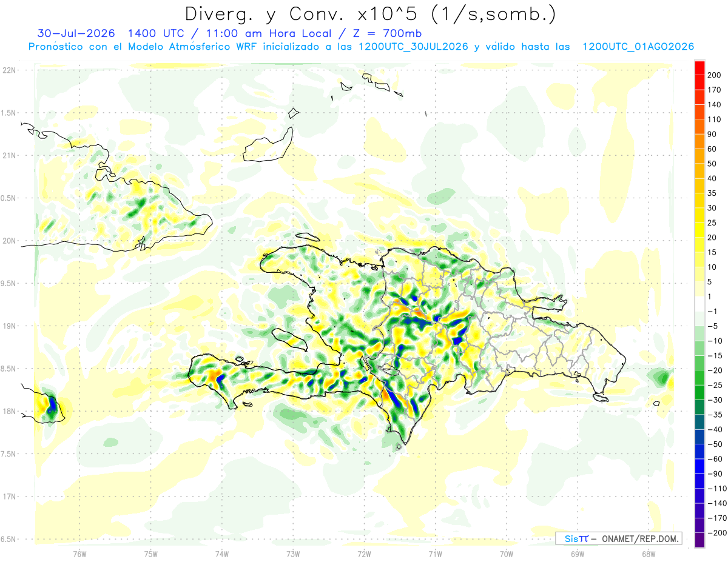Click the '1400 UTC' time label
The width and height of the screenshot is (728, 562).
155,33
